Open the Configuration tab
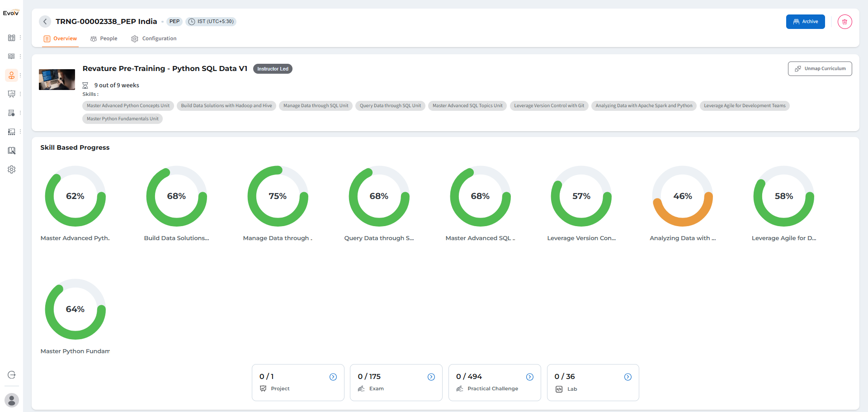 [154, 39]
